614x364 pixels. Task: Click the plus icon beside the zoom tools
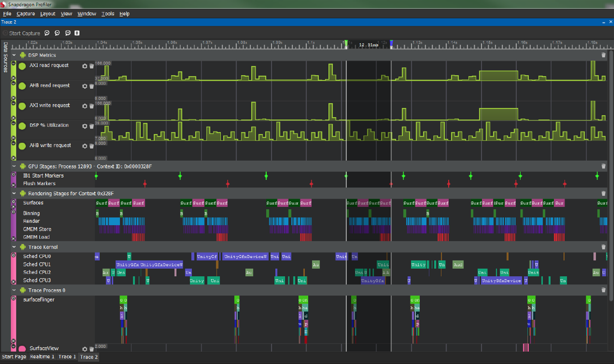[x=77, y=33]
